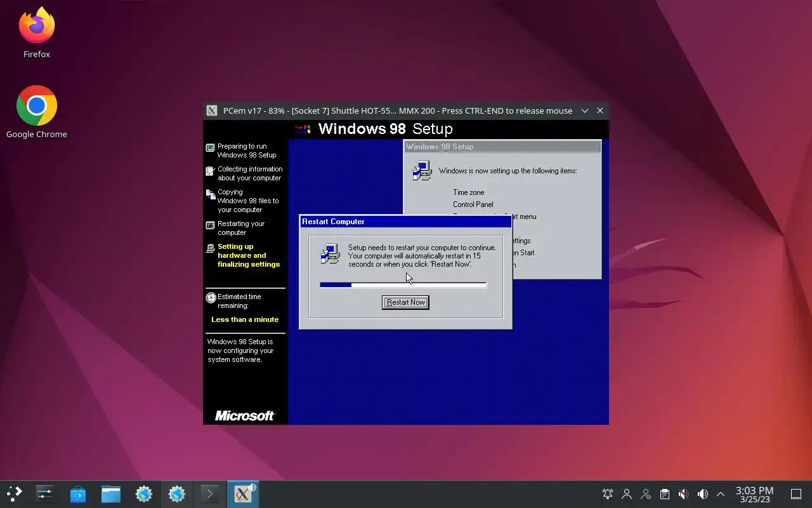Open Discover software store from taskbar
The image size is (812, 508).
pos(78,493)
